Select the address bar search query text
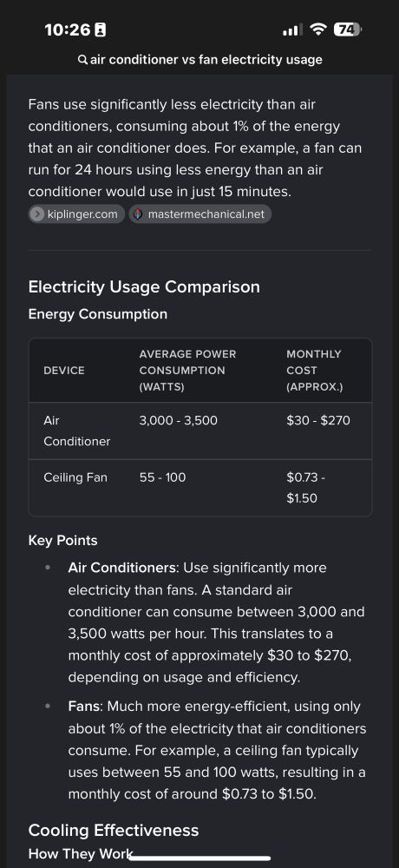Image resolution: width=399 pixels, height=868 pixels. (x=206, y=60)
